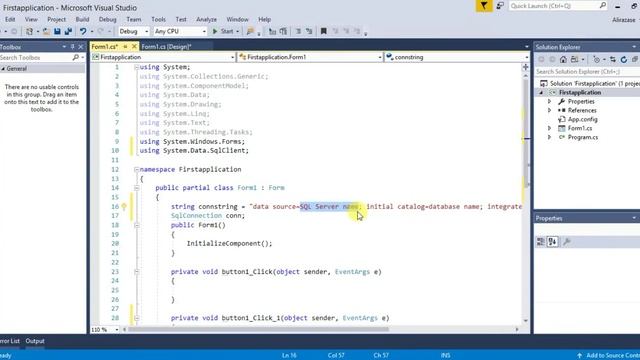Click the lightbulb quick actions icon on line 16
This screenshot has height=360, width=640.
124,207
